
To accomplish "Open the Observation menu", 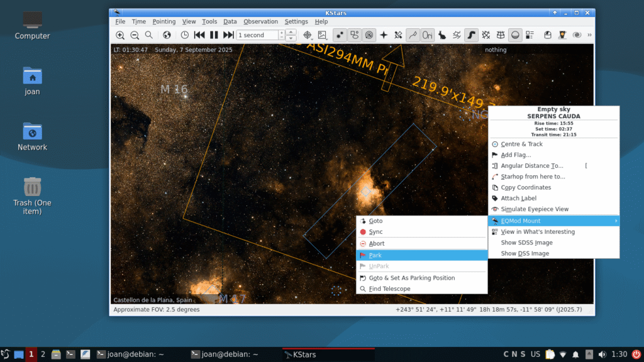I will coord(260,21).
